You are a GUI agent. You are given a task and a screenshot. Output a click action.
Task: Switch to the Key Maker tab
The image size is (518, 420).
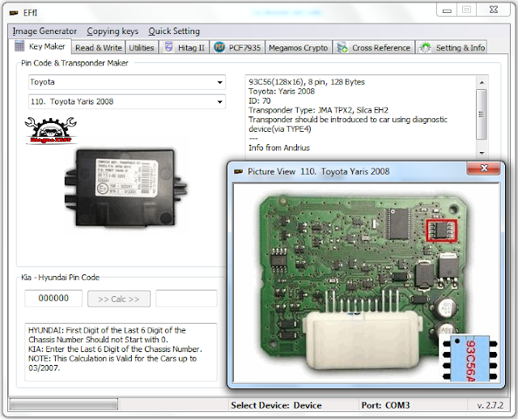[41, 47]
